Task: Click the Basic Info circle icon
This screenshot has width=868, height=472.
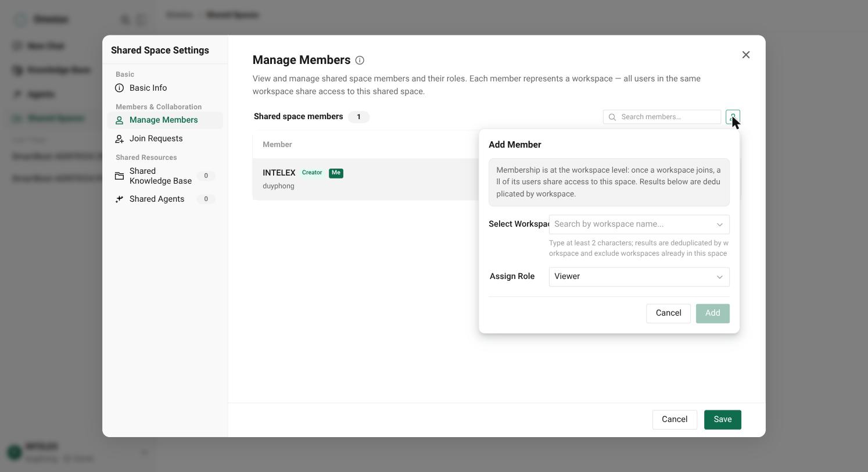Action: tap(120, 88)
